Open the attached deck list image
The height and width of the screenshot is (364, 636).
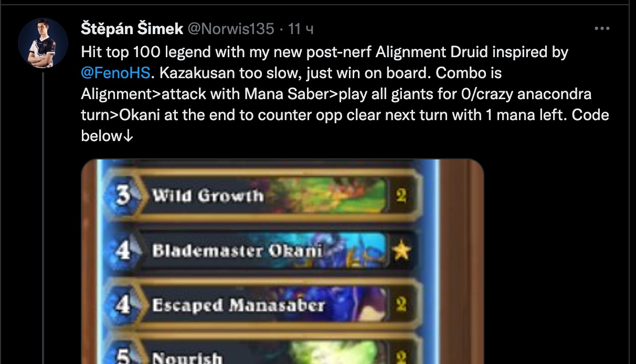(x=283, y=262)
